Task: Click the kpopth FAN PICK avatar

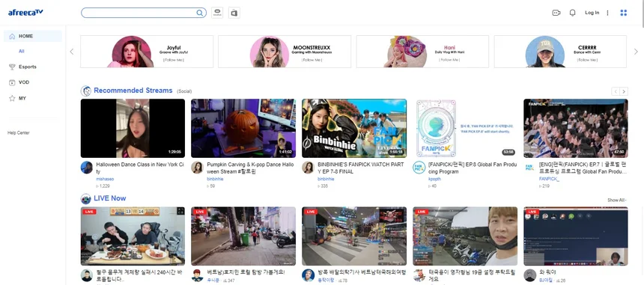Action: click(419, 168)
